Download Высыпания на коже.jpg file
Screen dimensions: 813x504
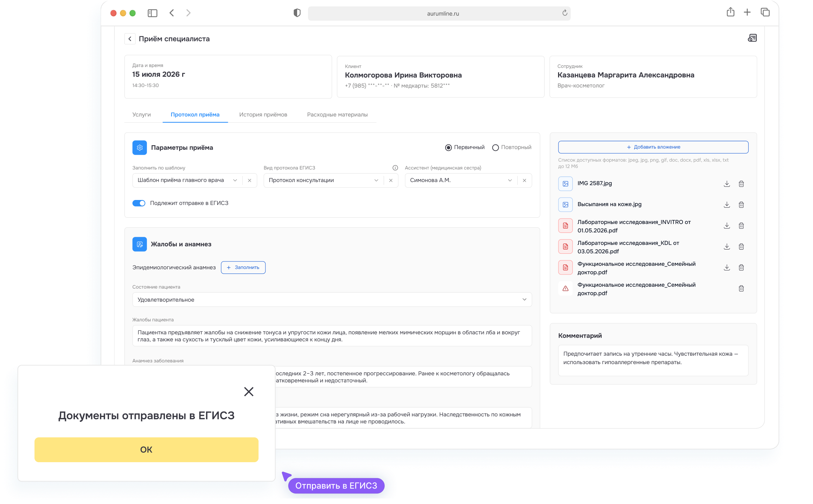[727, 205]
